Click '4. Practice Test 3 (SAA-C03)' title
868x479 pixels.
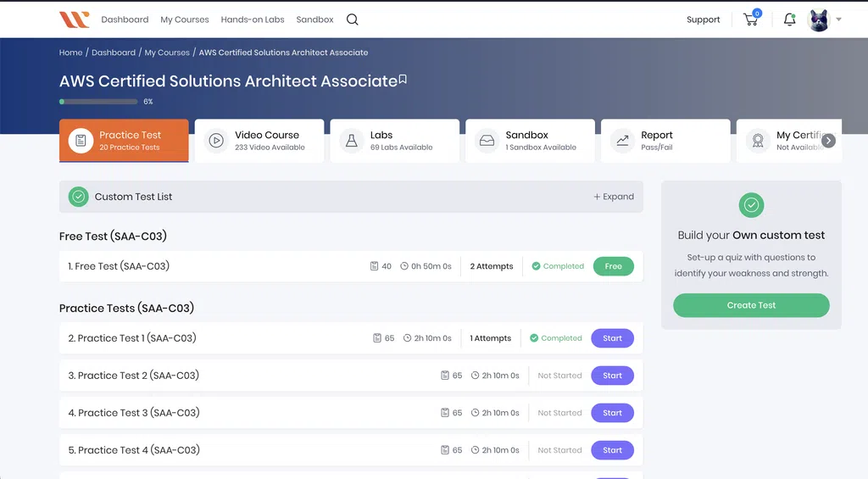point(133,413)
